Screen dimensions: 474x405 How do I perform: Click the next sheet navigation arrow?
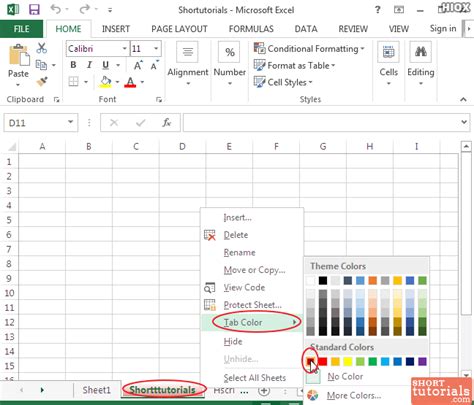[x=42, y=390]
